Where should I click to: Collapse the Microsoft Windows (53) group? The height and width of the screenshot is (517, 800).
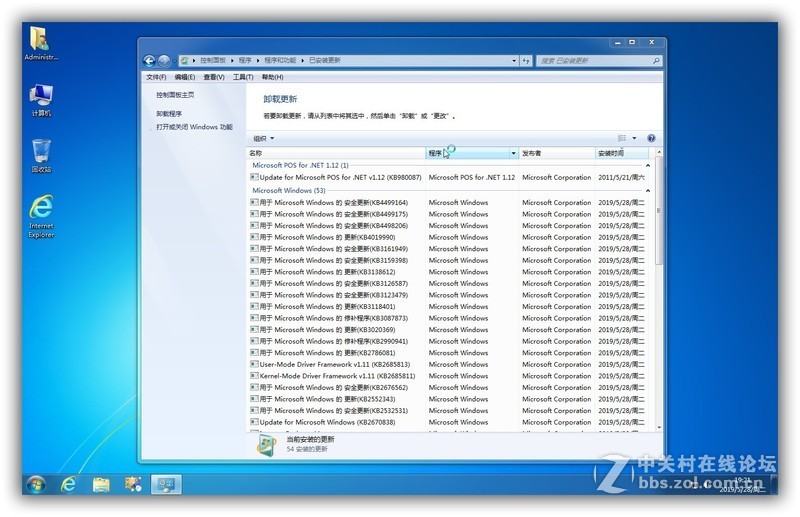(648, 190)
